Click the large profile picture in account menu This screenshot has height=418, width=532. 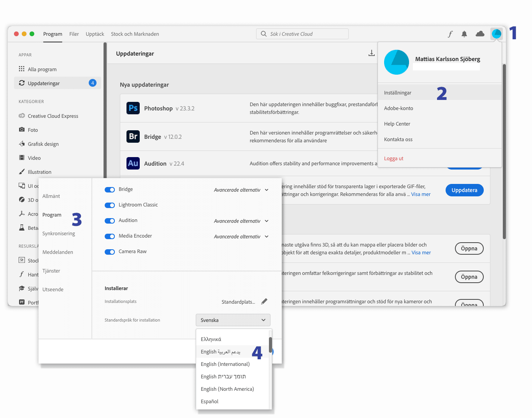(397, 62)
